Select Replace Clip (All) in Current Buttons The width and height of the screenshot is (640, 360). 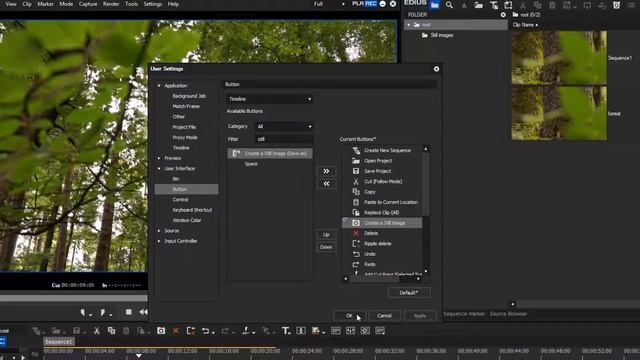pos(382,213)
